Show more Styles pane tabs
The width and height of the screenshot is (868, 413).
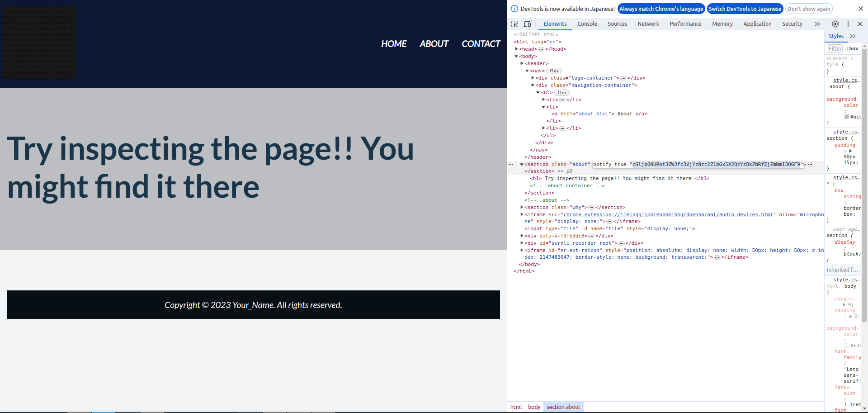[x=853, y=36]
